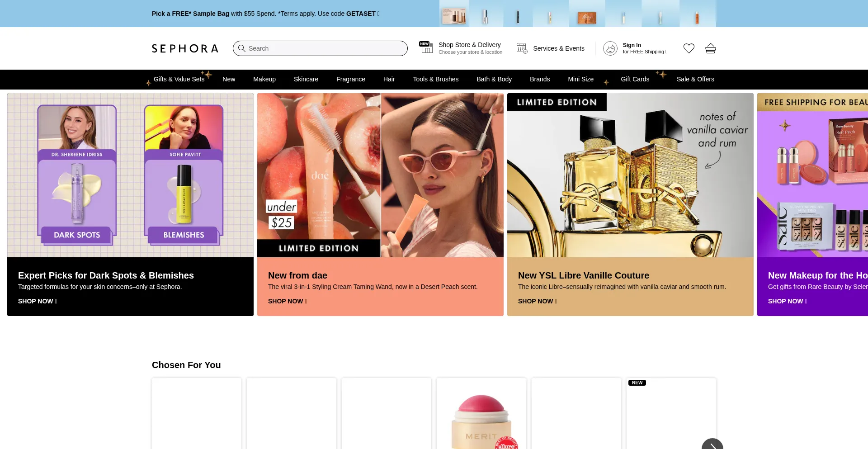The height and width of the screenshot is (449, 868).
Task: Click the Shop Store & Delivery store icon
Action: pos(425,47)
